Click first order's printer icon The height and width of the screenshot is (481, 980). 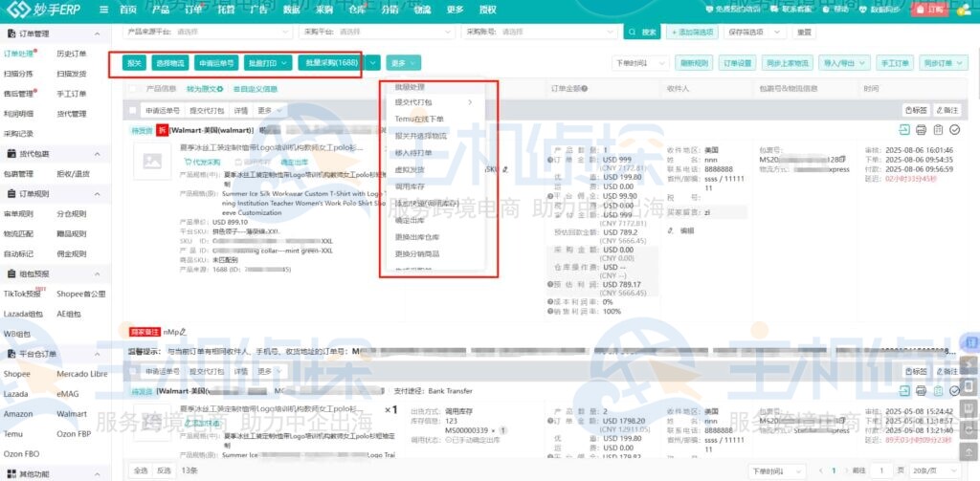921,130
